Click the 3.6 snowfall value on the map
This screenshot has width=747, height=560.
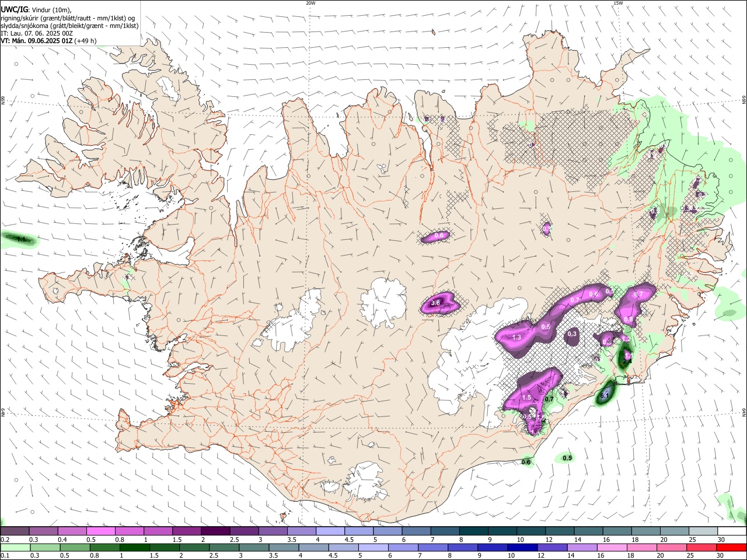pyautogui.click(x=435, y=303)
